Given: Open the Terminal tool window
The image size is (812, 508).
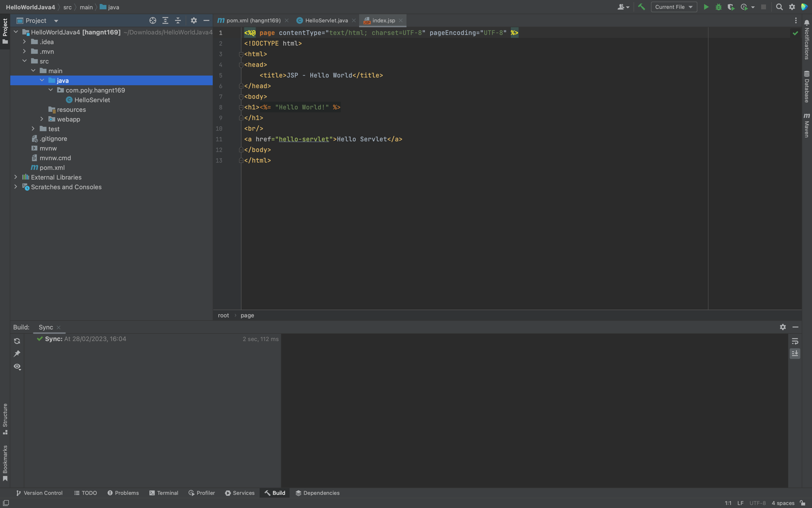Looking at the screenshot, I should pos(164,493).
